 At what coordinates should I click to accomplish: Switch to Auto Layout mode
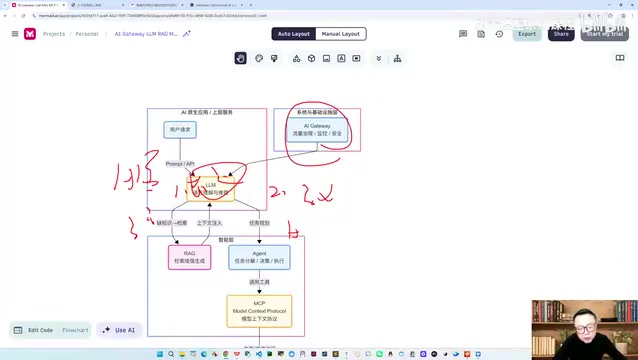(x=294, y=34)
